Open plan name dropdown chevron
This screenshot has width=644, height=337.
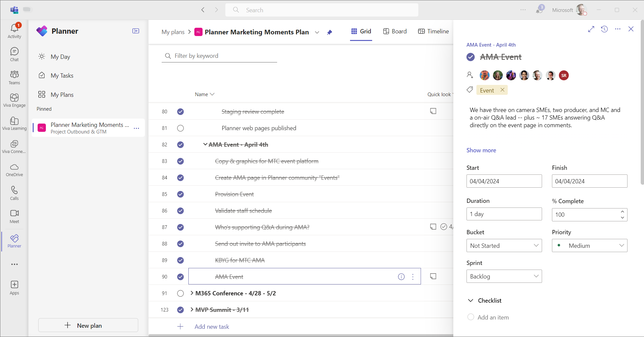click(x=317, y=32)
